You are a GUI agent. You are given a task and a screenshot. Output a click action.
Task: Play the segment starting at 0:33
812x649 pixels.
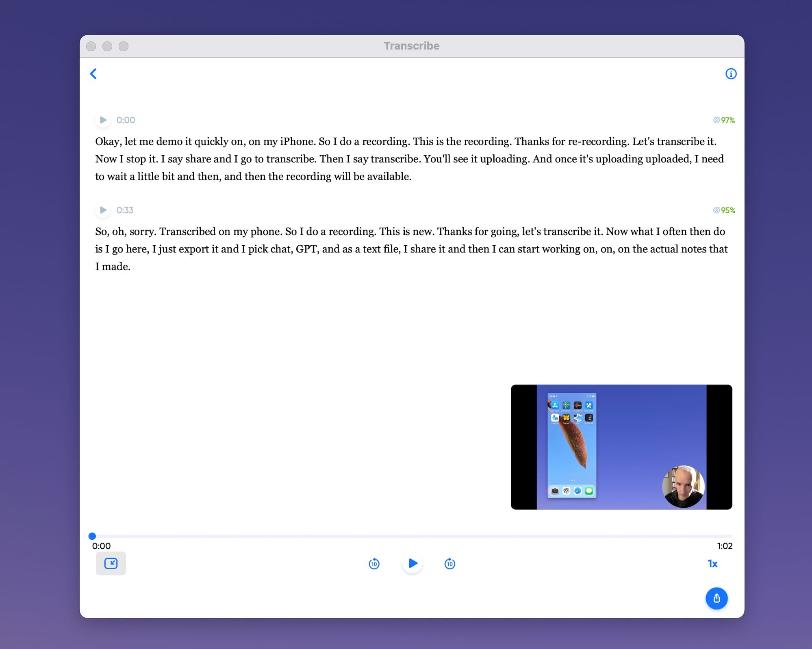[103, 210]
